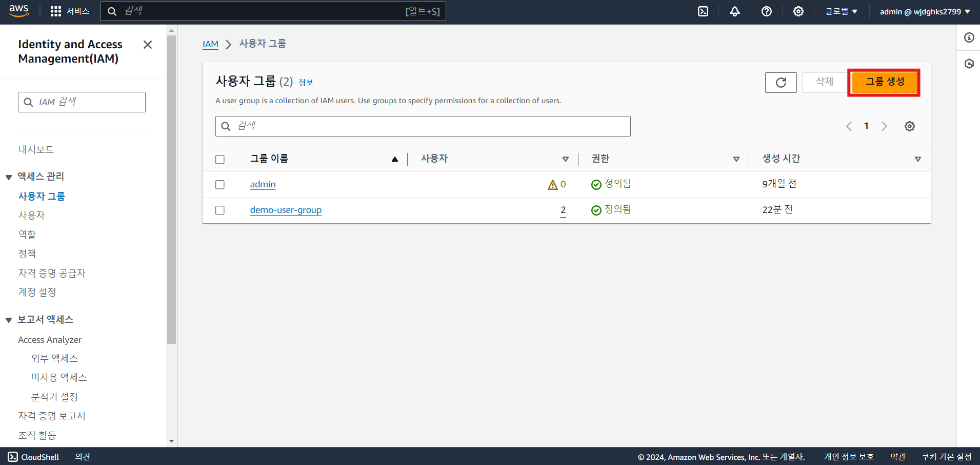The width and height of the screenshot is (980, 465).
Task: Open Access Analyzer in sidebar
Action: point(50,340)
